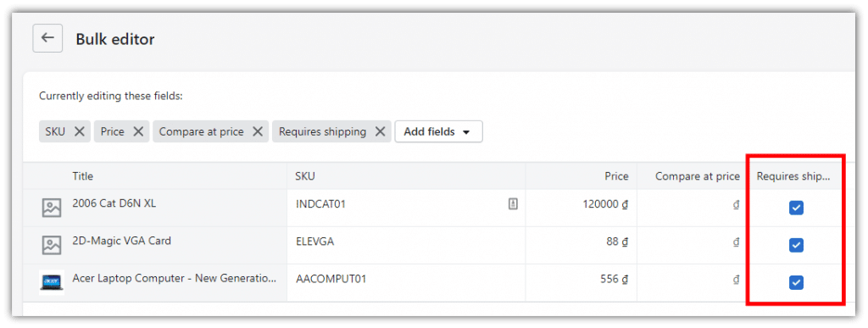Click the 2006 Cat D6N XL image placeholder
Viewport: 868px width, 328px height.
[52, 208]
